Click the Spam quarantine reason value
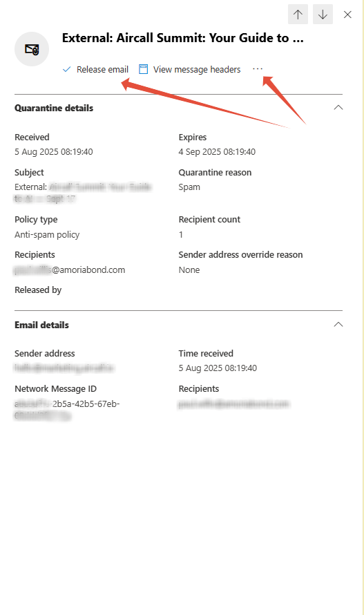The image size is (364, 615). 189,187
